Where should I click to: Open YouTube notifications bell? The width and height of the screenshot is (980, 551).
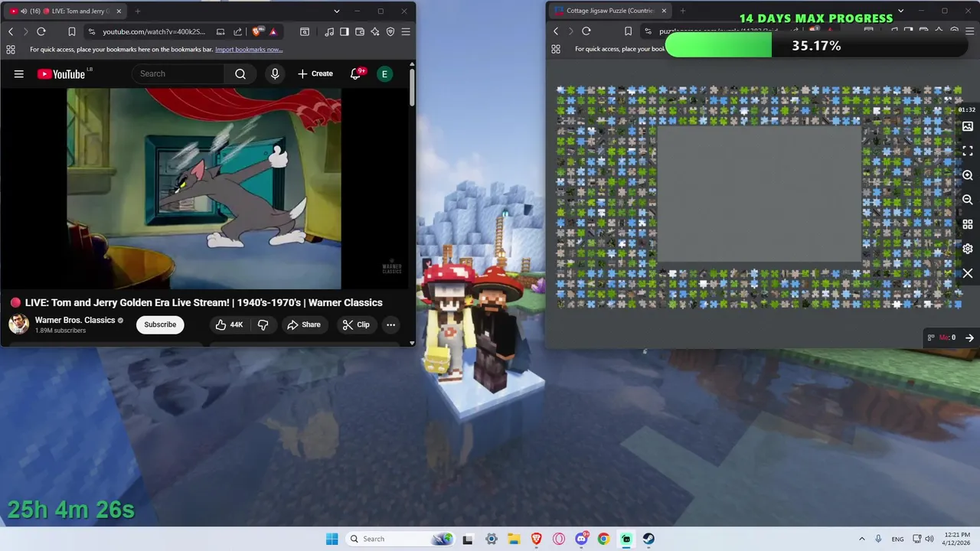356,74
